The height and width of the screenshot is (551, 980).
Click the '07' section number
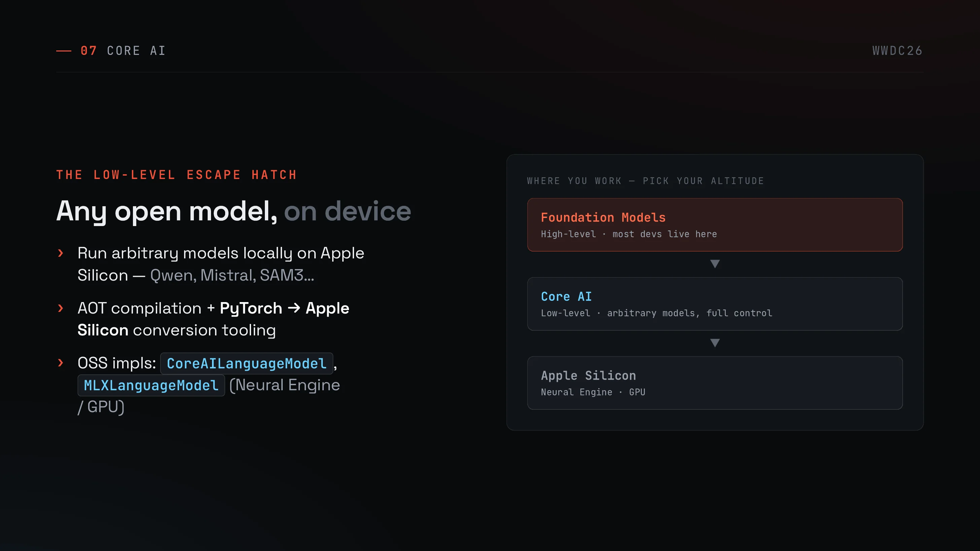pos(89,50)
